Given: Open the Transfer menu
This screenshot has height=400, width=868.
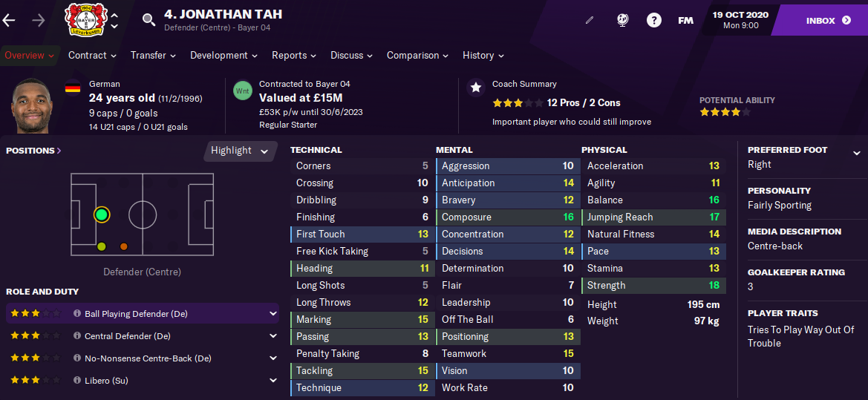Looking at the screenshot, I should pos(152,56).
